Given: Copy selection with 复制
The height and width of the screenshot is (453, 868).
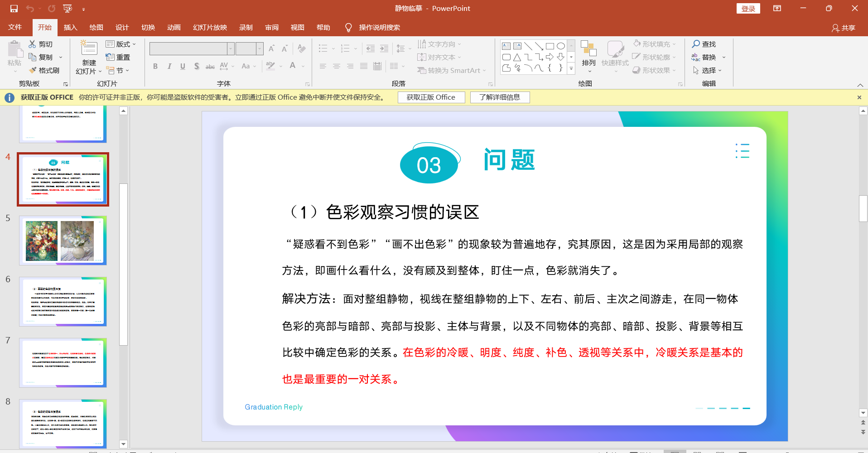Looking at the screenshot, I should [x=41, y=57].
